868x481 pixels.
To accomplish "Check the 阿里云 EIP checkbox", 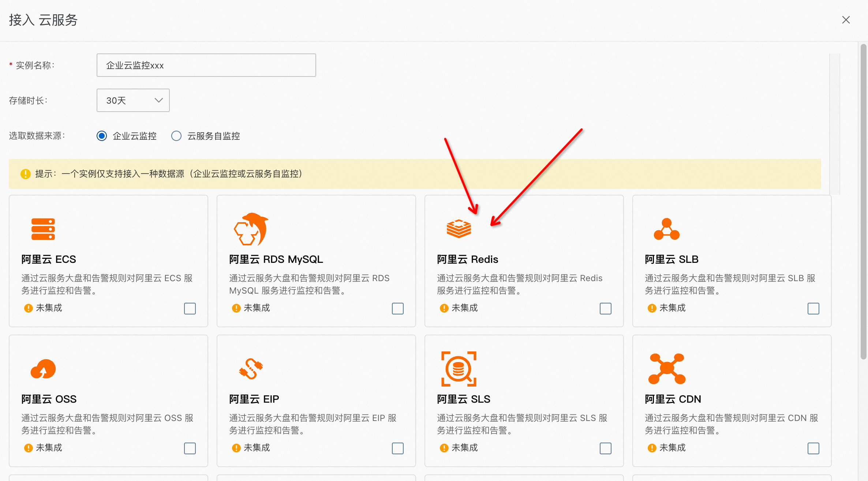I will (398, 448).
